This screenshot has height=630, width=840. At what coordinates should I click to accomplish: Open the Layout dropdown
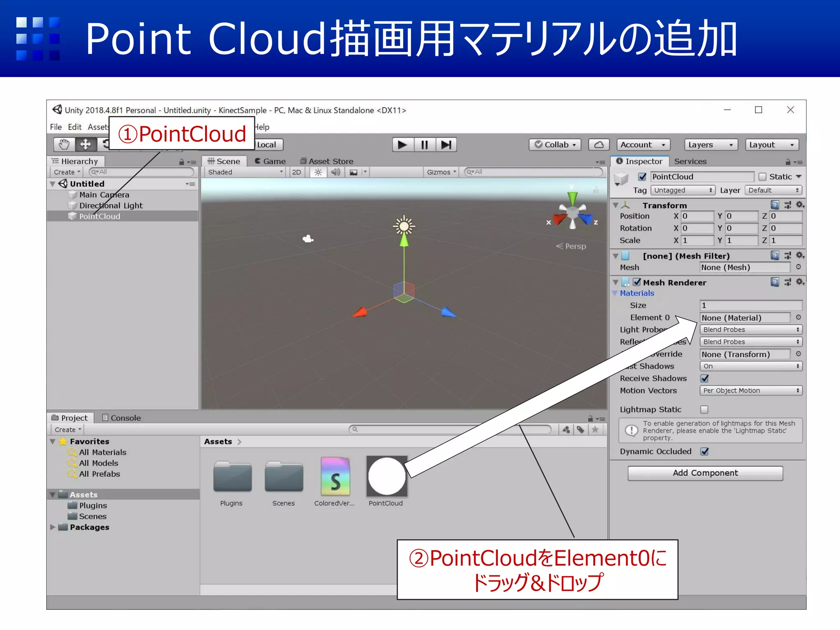click(772, 145)
